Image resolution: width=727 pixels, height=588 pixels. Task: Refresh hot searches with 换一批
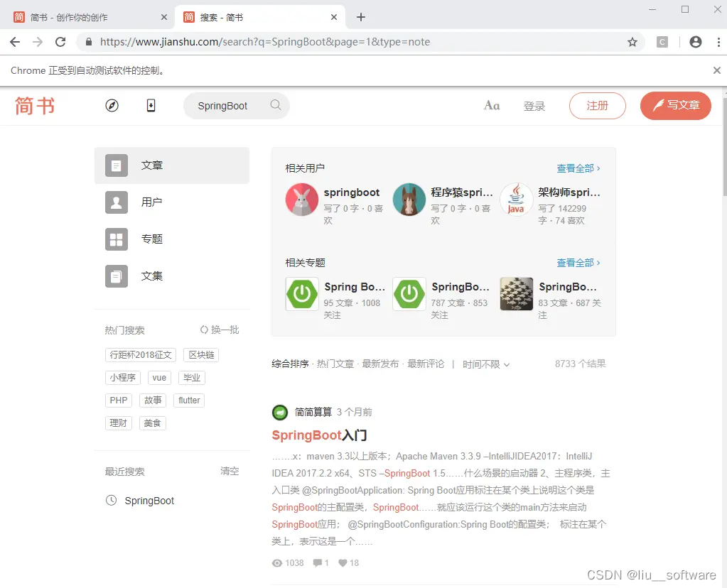(220, 330)
